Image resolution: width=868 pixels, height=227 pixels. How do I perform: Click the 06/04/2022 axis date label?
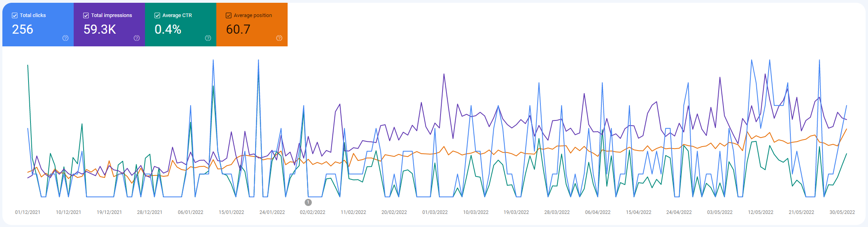[x=598, y=212]
